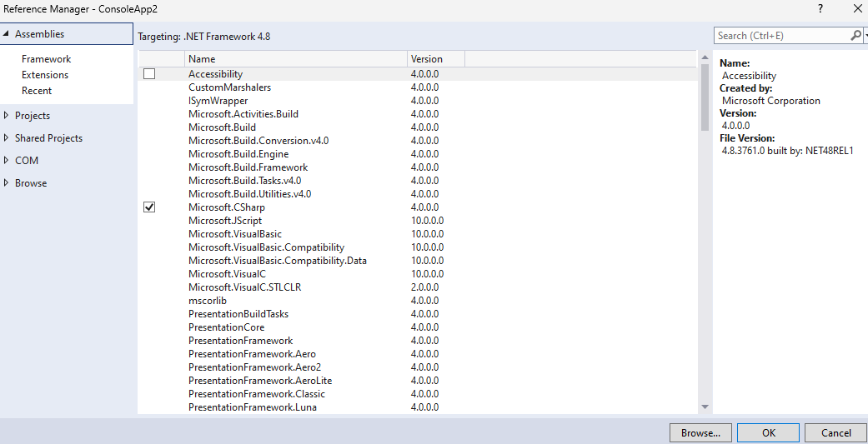Image resolution: width=868 pixels, height=444 pixels.
Task: Select the CustomMarshalers assembly row
Action: tap(417, 87)
